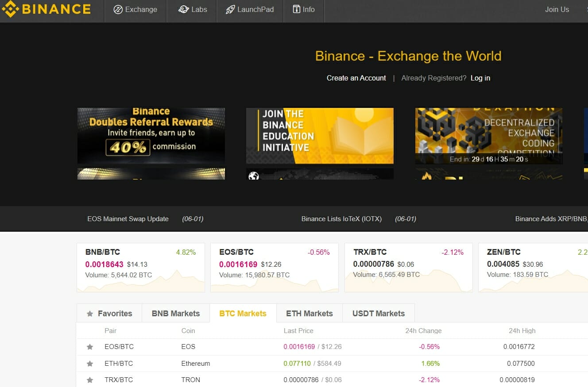588x387 pixels.
Task: Star the EOS/BTC pair as favorite
Action: [90, 347]
